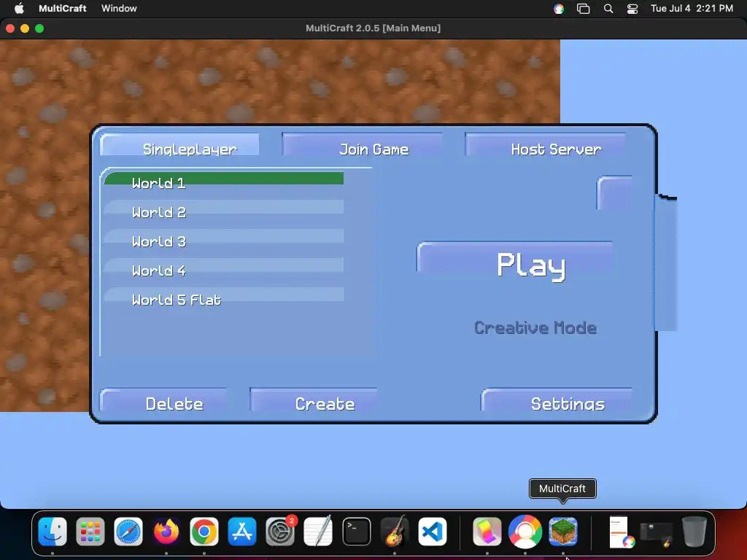747x560 pixels.
Task: Click the date and time in menu bar
Action: [x=692, y=8]
